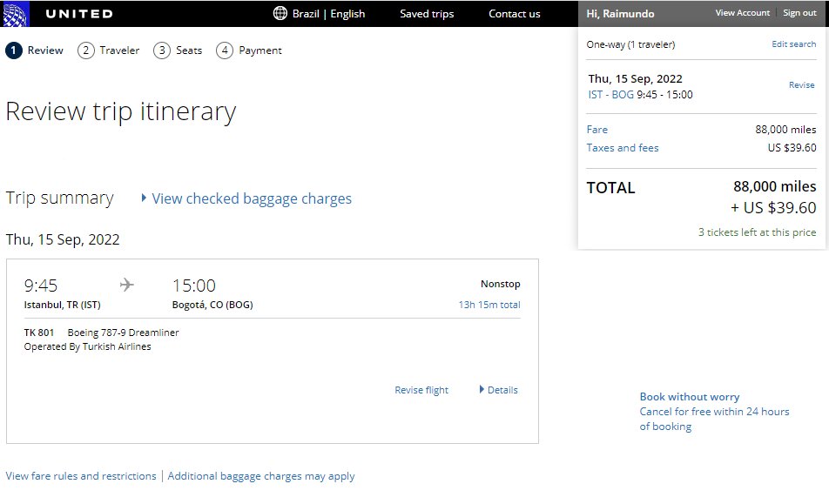
Task: Click the Fare link in price summary
Action: [596, 130]
